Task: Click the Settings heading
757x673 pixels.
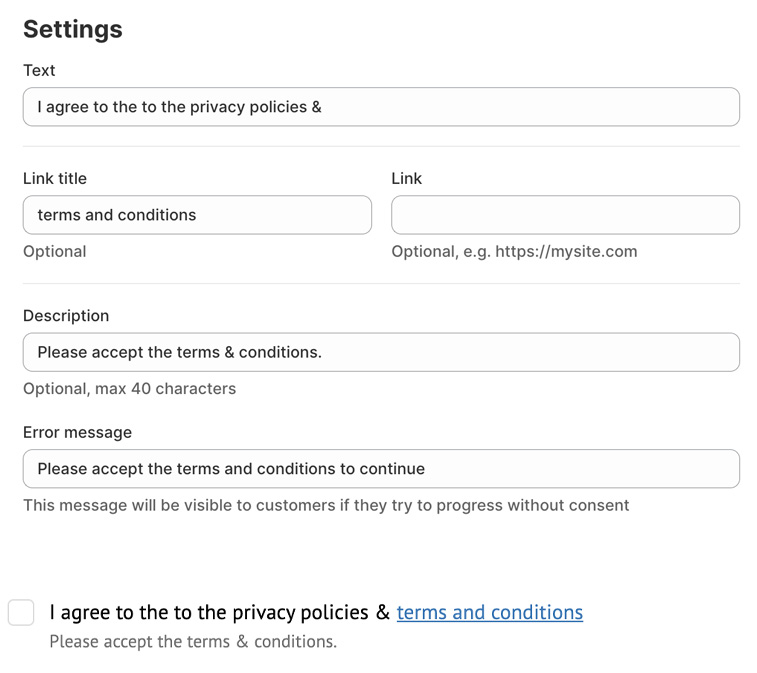Action: tap(73, 29)
